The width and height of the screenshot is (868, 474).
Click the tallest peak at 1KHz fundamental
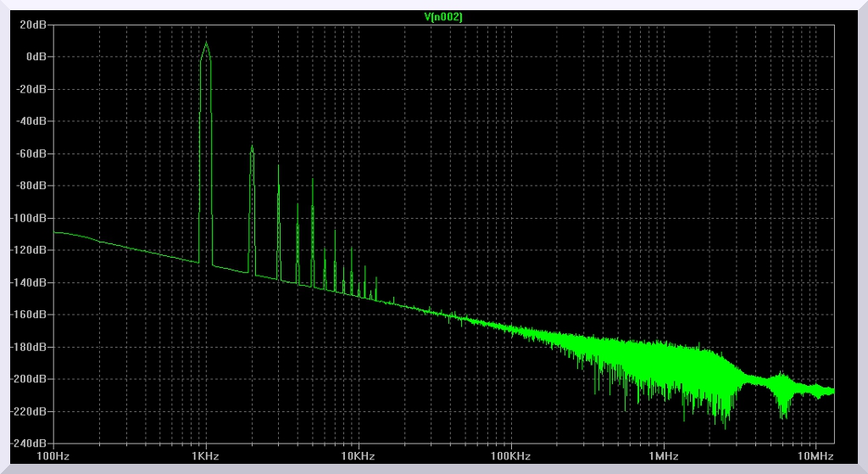(x=206, y=44)
